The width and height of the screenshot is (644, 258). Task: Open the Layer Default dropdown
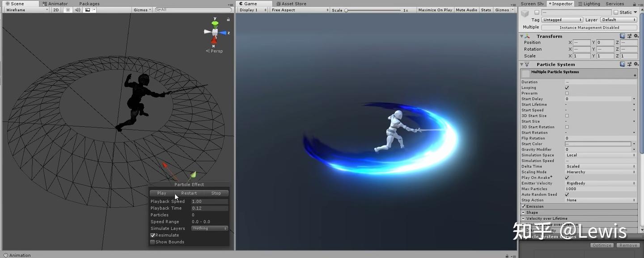coord(618,20)
